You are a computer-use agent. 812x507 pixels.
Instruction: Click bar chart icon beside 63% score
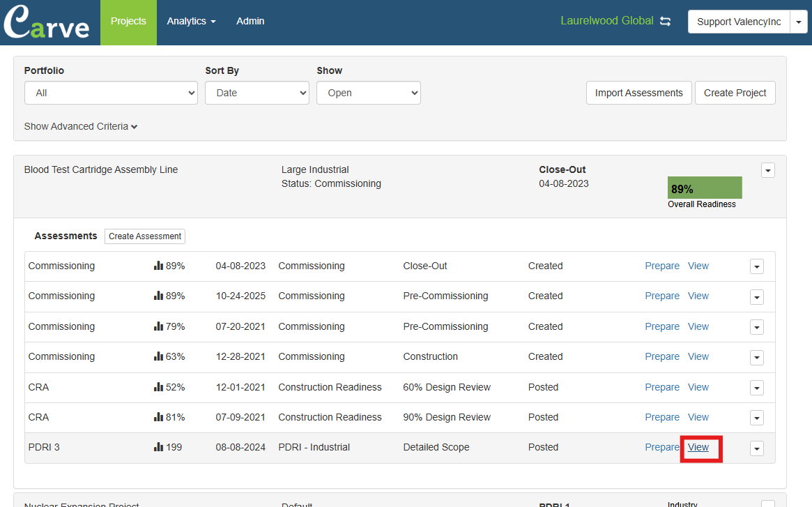click(x=158, y=357)
